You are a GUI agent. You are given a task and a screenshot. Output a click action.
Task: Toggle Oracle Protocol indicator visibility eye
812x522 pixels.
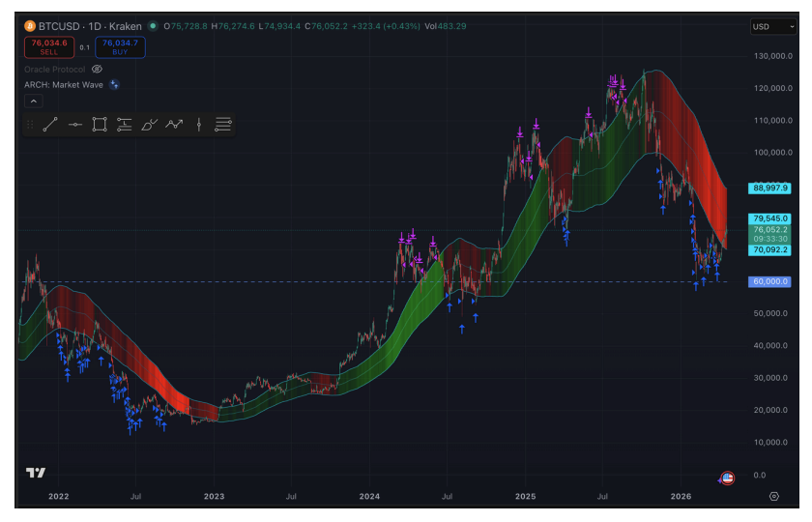click(x=97, y=69)
